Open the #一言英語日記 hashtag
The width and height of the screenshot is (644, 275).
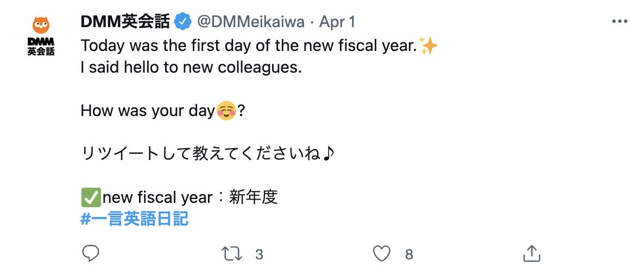134,219
